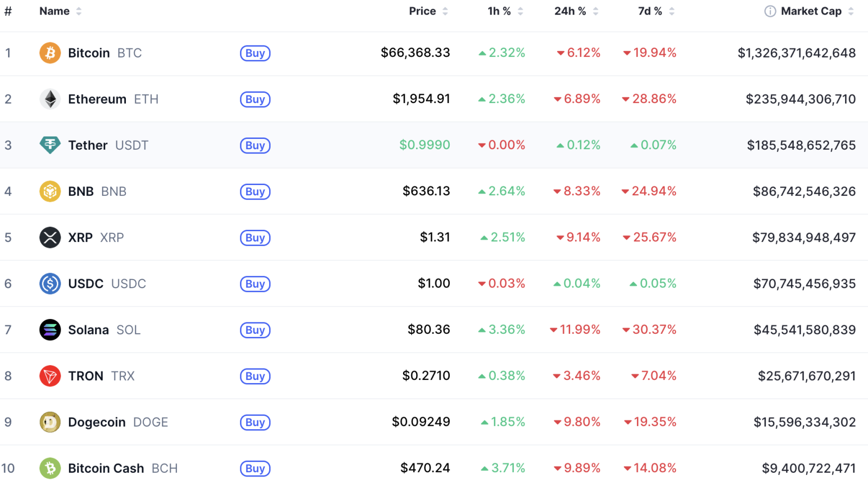868x483 pixels.
Task: Sort by Price column arrows
Action: [445, 11]
